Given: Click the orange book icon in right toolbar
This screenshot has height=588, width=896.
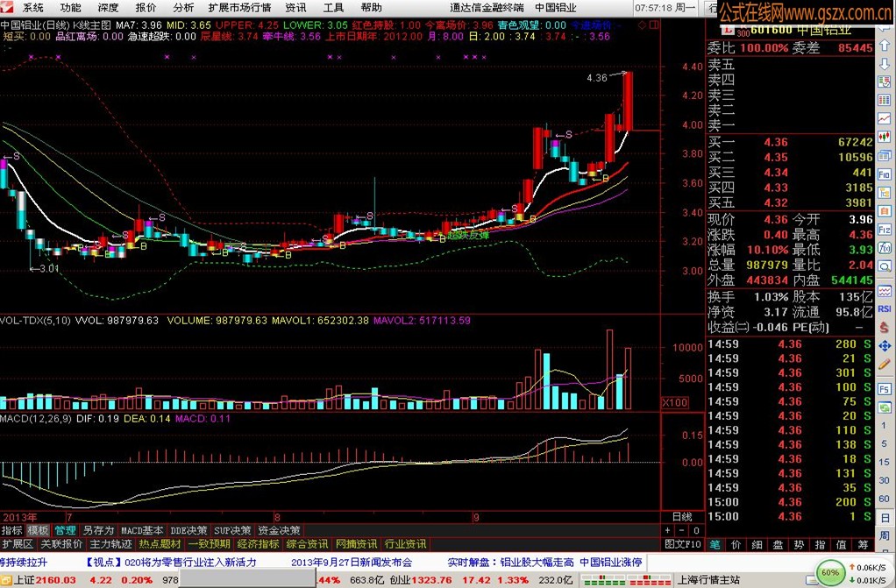Looking at the screenshot, I should tap(884, 211).
